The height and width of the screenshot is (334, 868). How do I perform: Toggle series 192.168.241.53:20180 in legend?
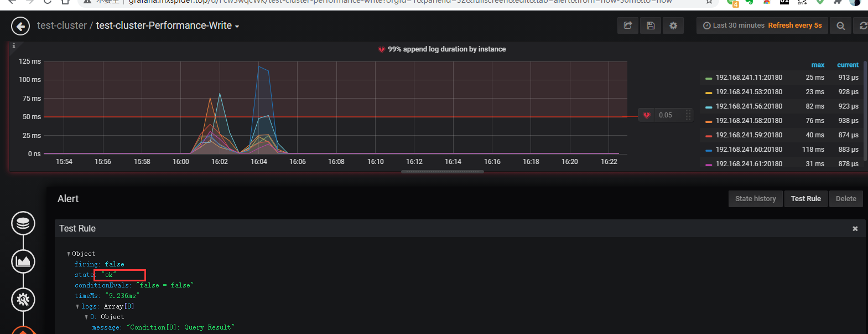[749, 92]
